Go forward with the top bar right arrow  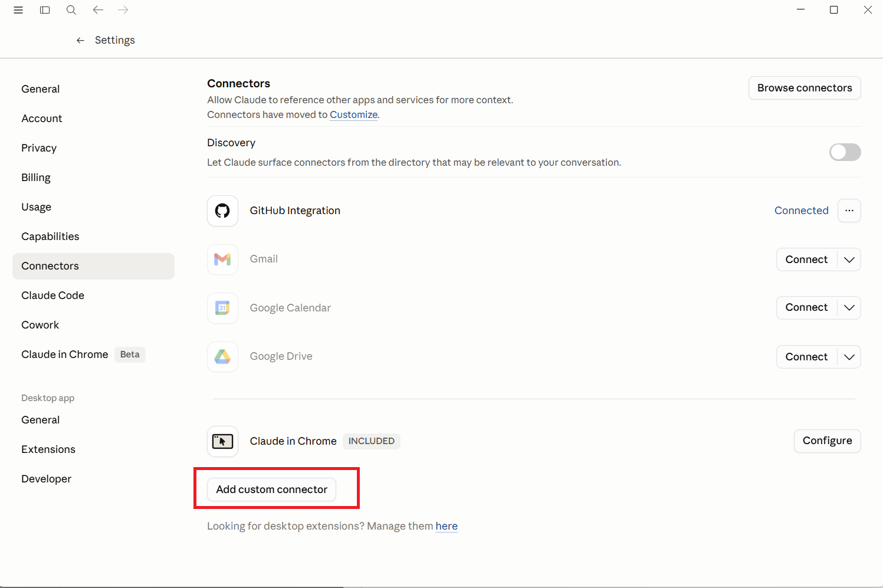pos(123,10)
